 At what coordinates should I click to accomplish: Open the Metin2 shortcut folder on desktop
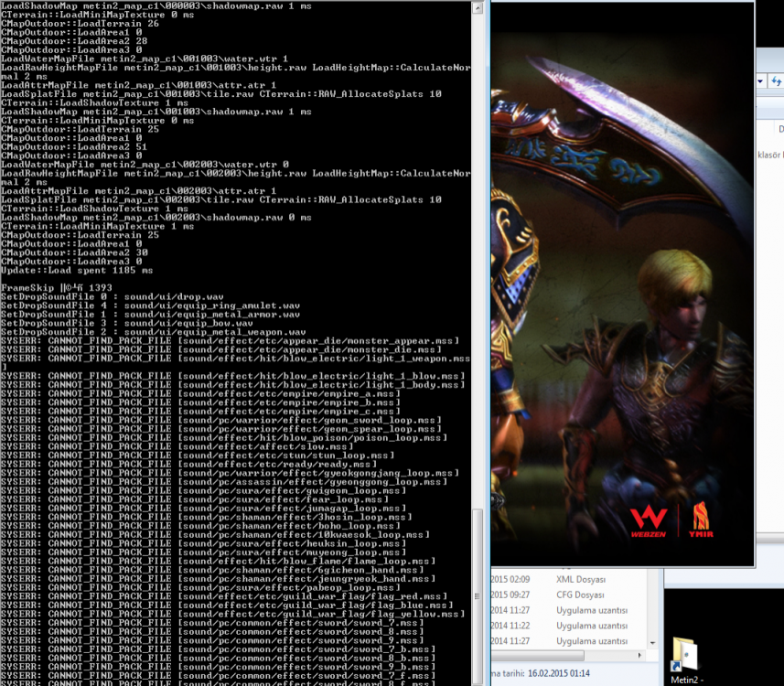click(x=685, y=660)
